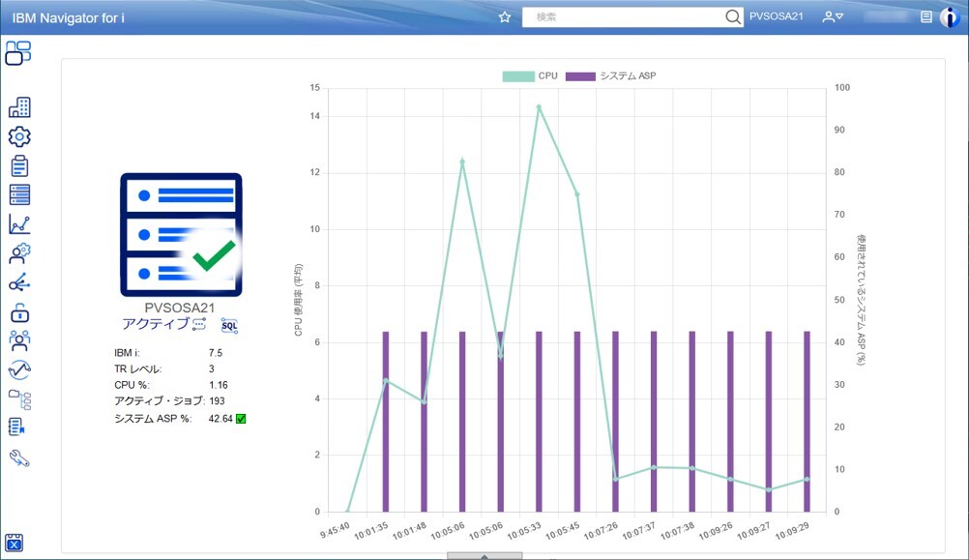Click the PVSOSA21 server image
The height and width of the screenshot is (560, 969).
tap(181, 235)
